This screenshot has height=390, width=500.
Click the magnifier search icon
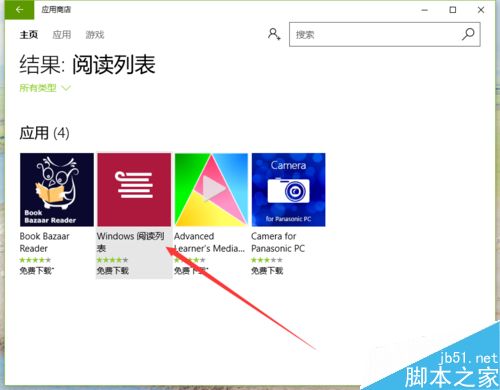[468, 34]
